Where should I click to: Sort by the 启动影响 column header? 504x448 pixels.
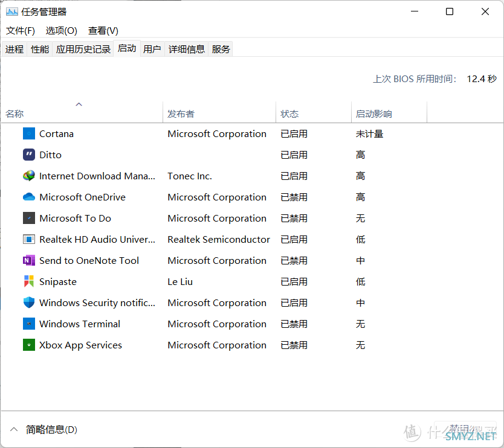[x=389, y=112]
